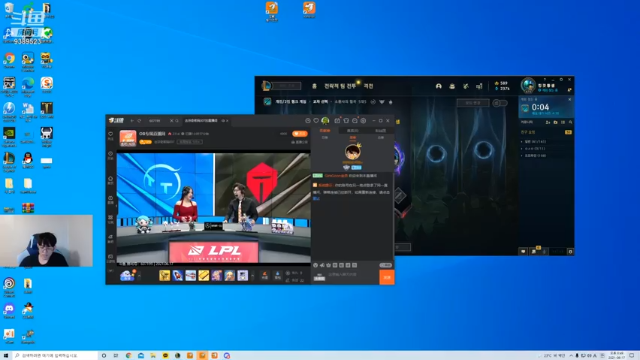Click the Huya refresh page icon
This screenshot has height=360, width=640.
pyautogui.click(x=139, y=121)
